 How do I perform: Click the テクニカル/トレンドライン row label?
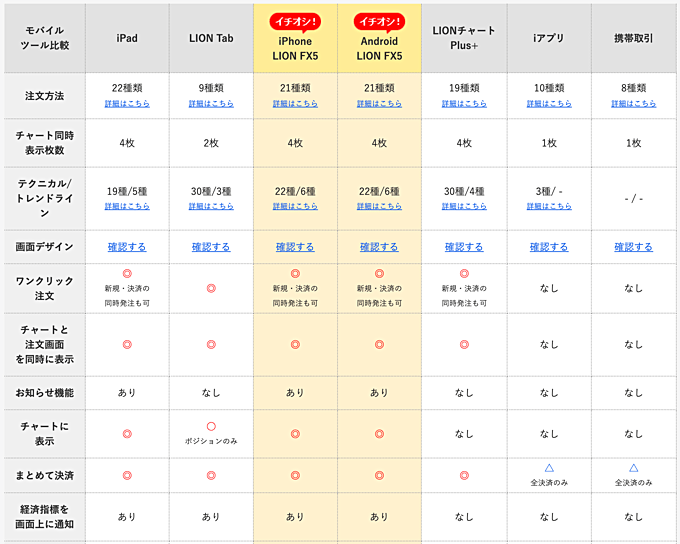[x=45, y=198]
